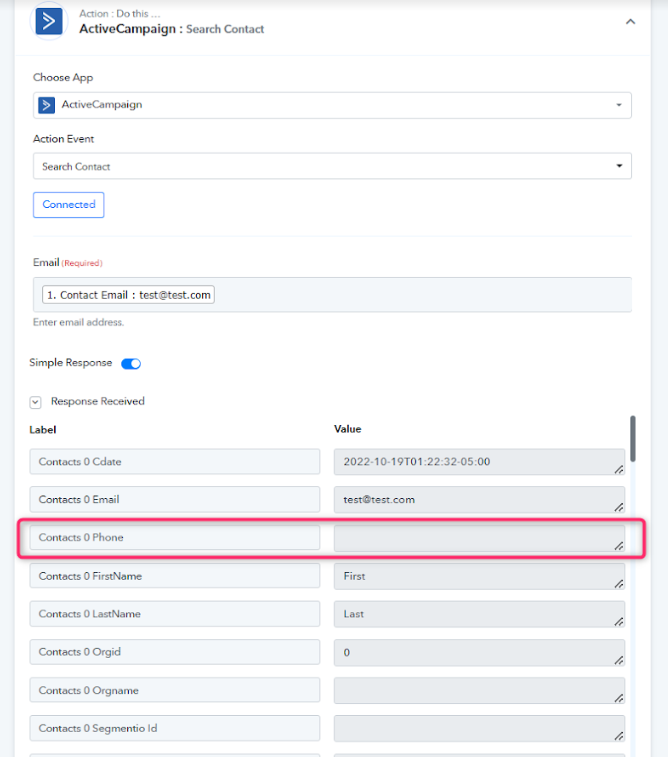Click the 2022-10-19T01:22:32-05:00 value field

coord(479,462)
